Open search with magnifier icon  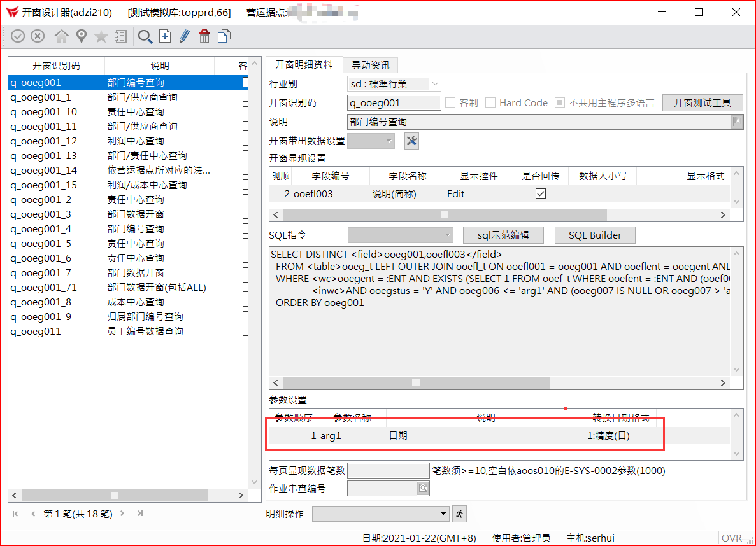(145, 36)
